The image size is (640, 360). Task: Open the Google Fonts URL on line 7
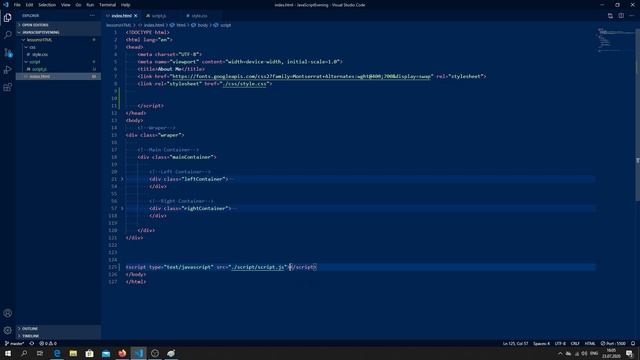tap(301, 76)
